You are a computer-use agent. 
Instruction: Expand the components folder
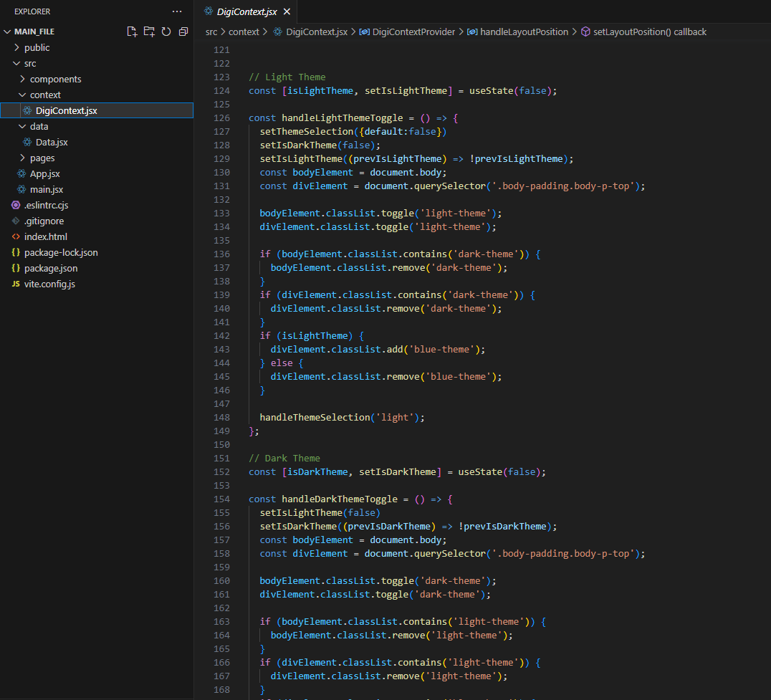[55, 79]
